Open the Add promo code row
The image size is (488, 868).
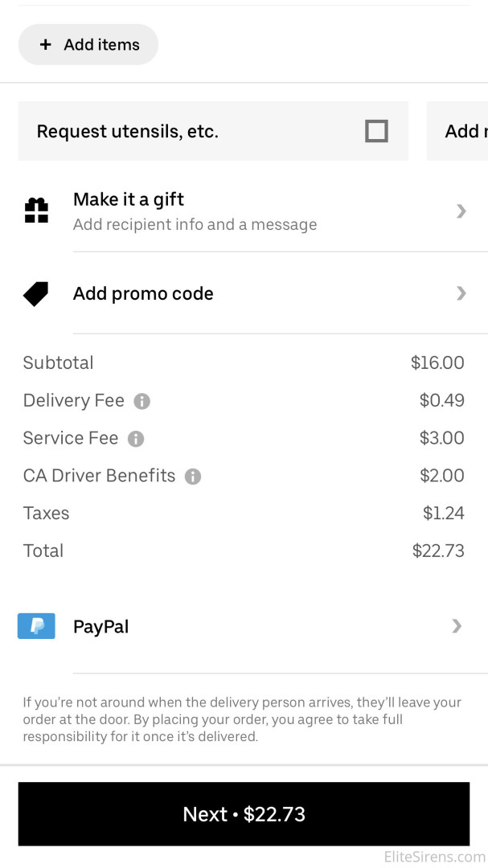click(x=241, y=293)
